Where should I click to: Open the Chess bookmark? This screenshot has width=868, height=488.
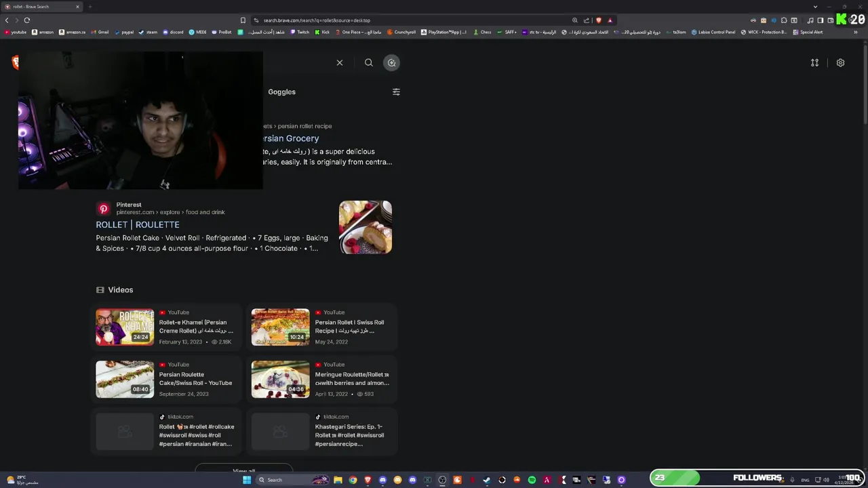482,32
